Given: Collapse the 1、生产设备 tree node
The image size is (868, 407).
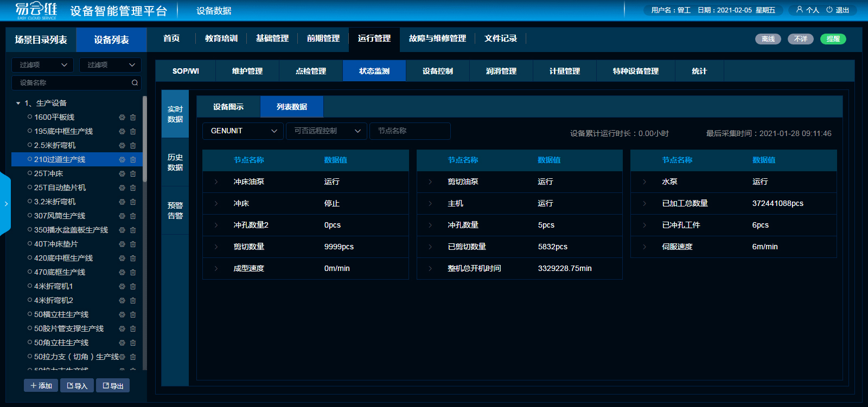Looking at the screenshot, I should click(18, 103).
